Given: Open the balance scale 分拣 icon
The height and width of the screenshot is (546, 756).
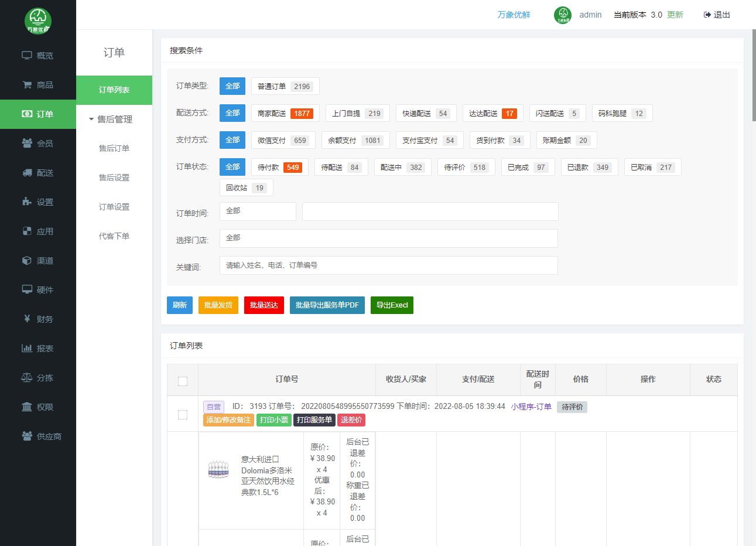Looking at the screenshot, I should pos(27,378).
